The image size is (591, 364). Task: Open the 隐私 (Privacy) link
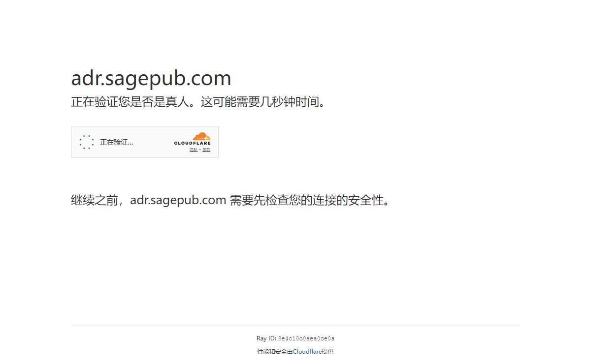click(194, 150)
